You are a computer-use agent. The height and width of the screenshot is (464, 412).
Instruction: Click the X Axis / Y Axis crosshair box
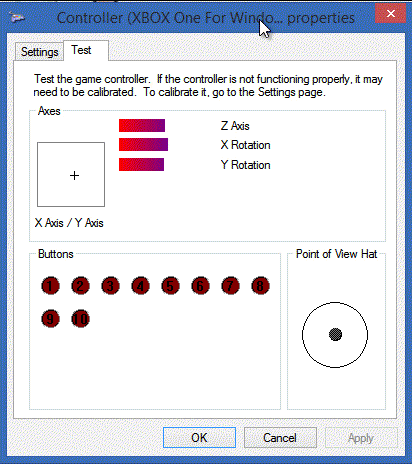tap(71, 174)
